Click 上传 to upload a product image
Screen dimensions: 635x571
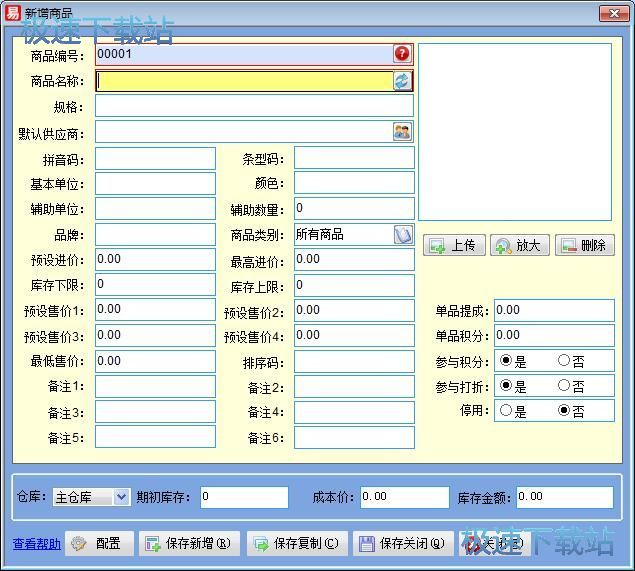point(454,245)
